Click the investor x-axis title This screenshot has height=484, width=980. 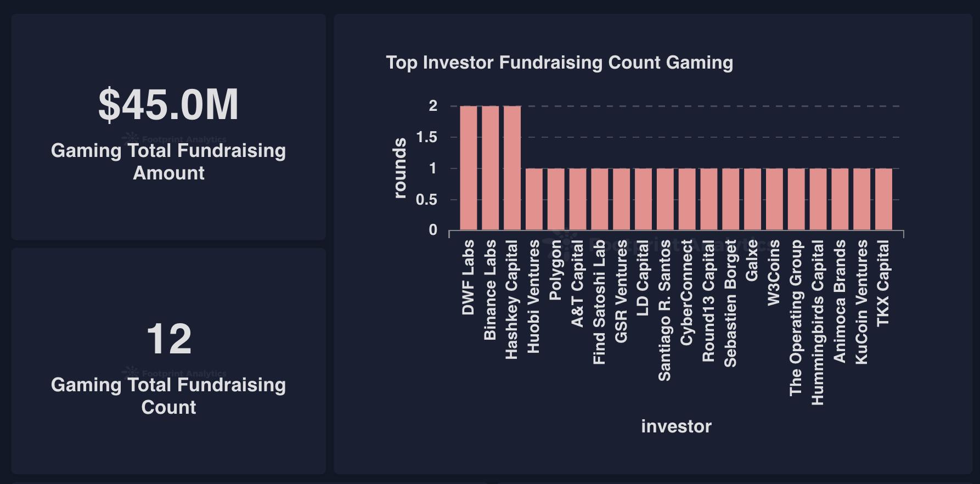(x=676, y=426)
